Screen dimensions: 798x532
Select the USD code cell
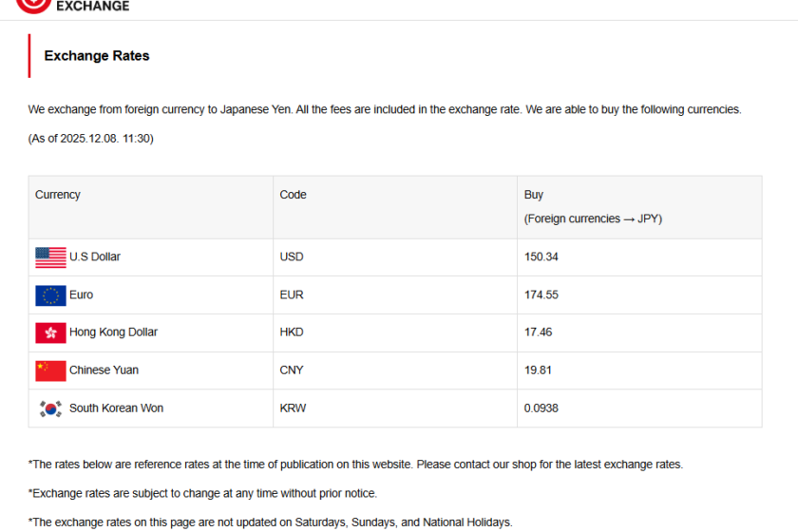coord(292,256)
